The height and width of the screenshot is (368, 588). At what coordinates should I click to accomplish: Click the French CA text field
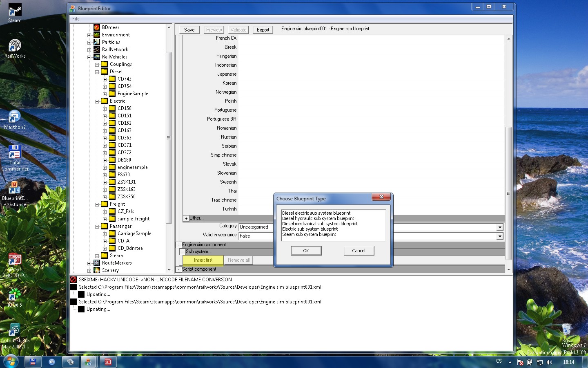372,38
